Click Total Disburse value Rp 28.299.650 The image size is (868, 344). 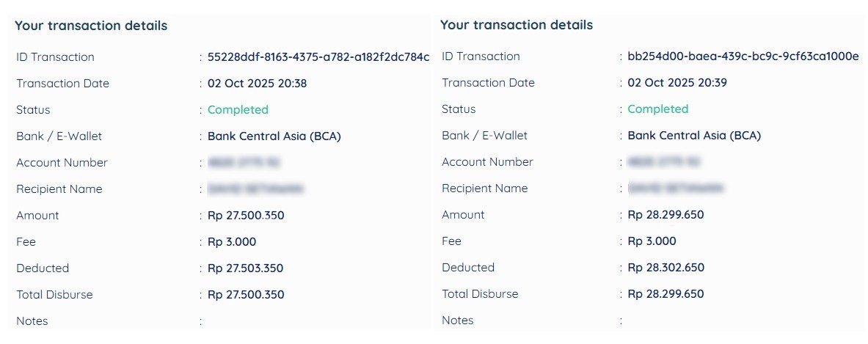tap(665, 294)
